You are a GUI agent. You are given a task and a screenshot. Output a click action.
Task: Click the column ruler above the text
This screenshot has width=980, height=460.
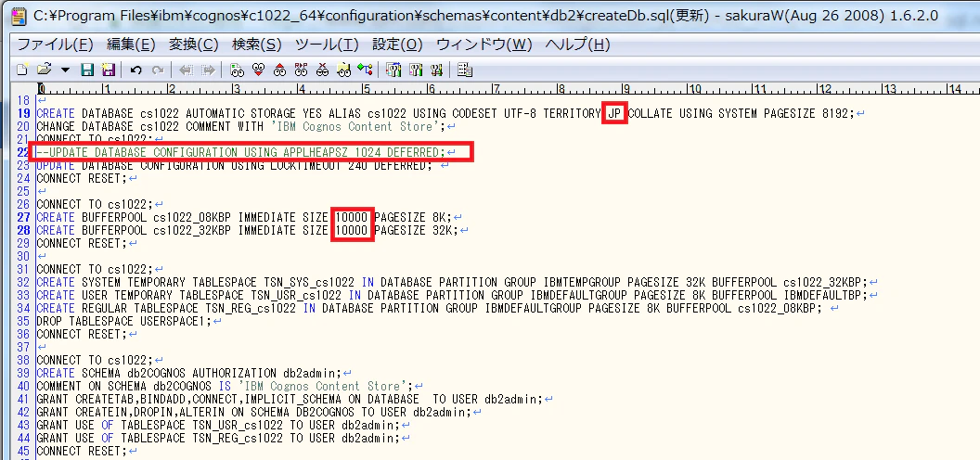click(508, 89)
